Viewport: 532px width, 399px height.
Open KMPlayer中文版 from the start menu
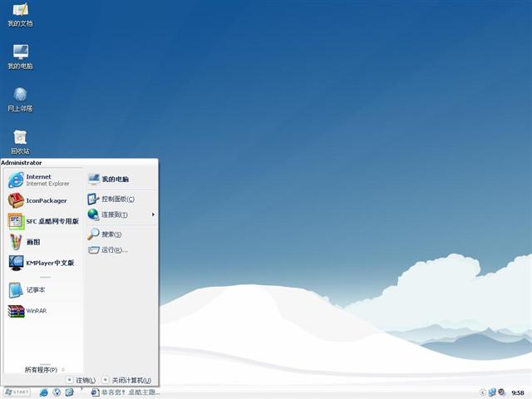[x=43, y=263]
